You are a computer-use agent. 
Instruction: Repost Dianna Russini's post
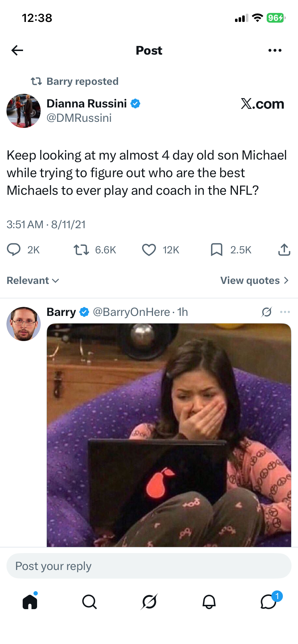(x=81, y=249)
